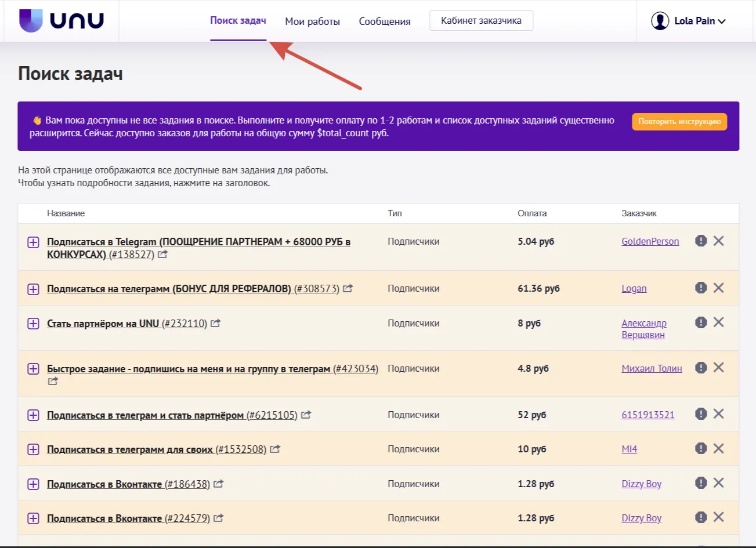Viewport: 756px width, 548px height.
Task: Hide the Logan task with X
Action: point(718,288)
